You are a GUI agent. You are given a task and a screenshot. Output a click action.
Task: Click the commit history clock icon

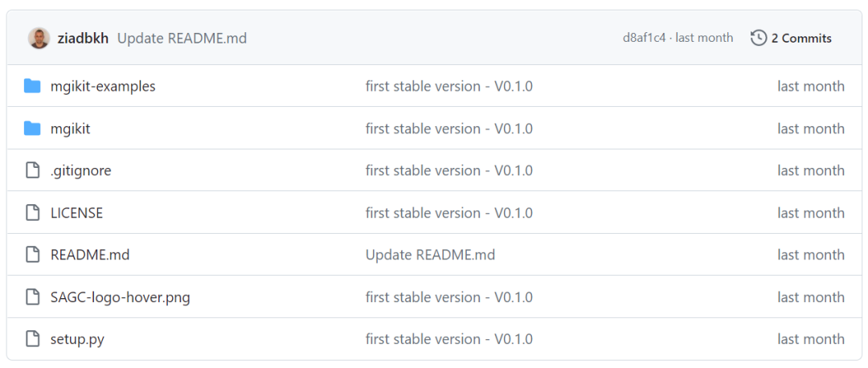(x=758, y=38)
